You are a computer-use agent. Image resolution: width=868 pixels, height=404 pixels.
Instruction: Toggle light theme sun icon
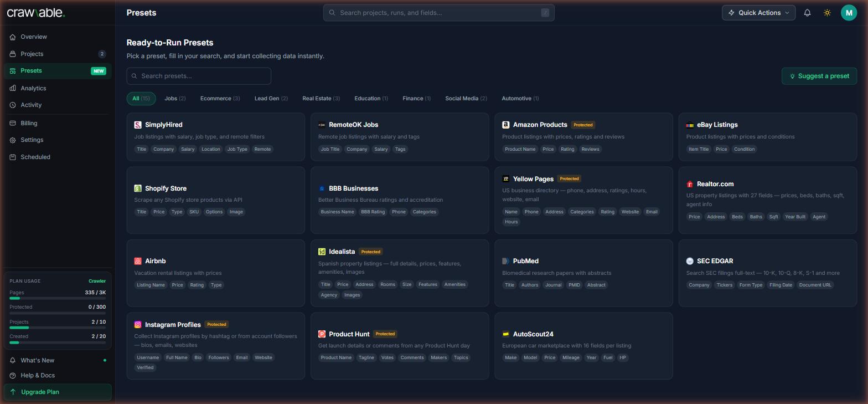point(827,13)
